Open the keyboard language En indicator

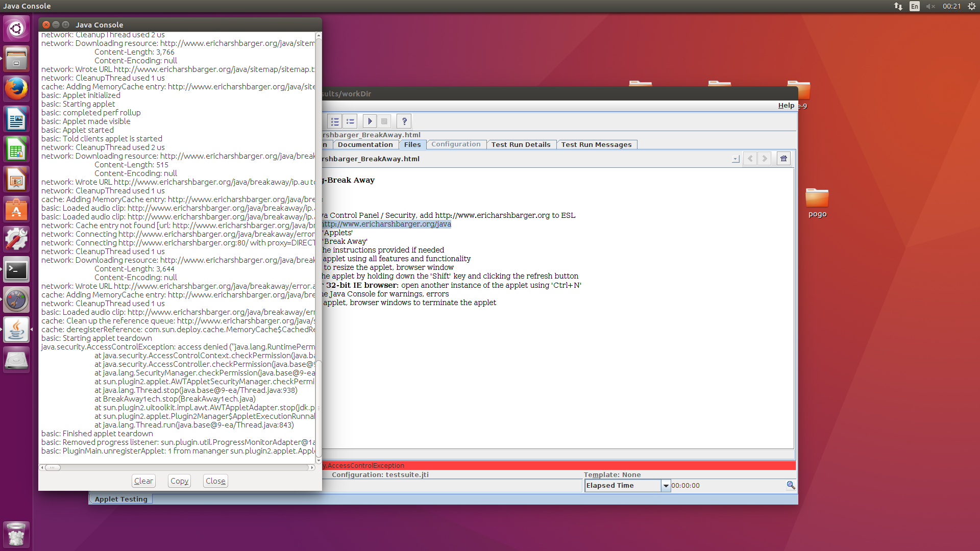click(x=914, y=6)
